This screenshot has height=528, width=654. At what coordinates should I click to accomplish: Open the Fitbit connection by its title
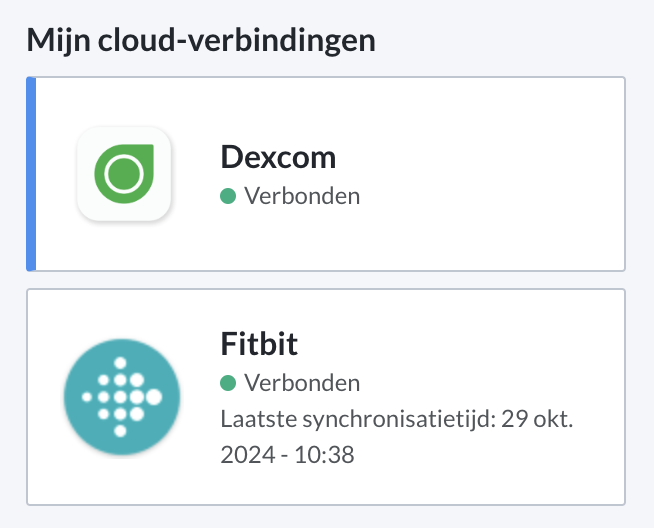[x=259, y=344]
